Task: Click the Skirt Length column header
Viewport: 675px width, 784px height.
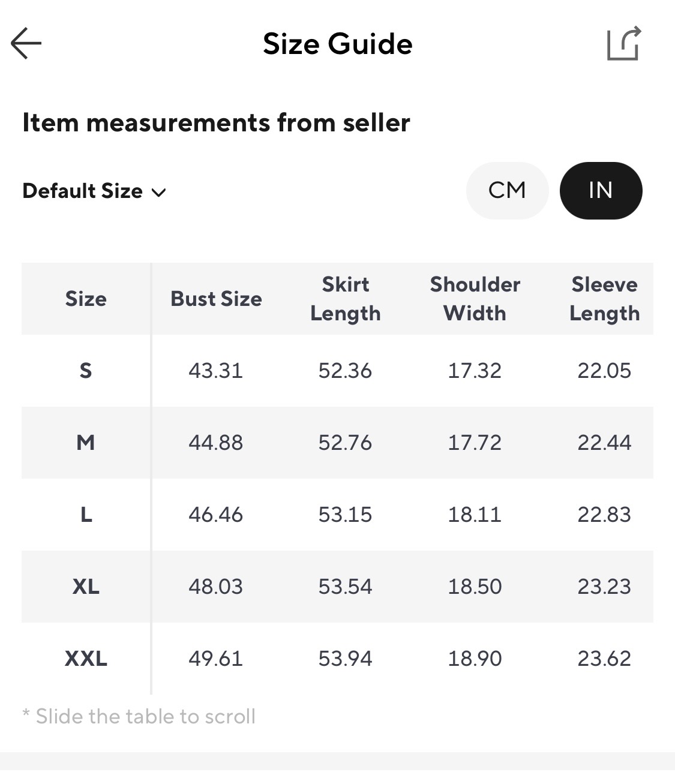Action: (345, 299)
